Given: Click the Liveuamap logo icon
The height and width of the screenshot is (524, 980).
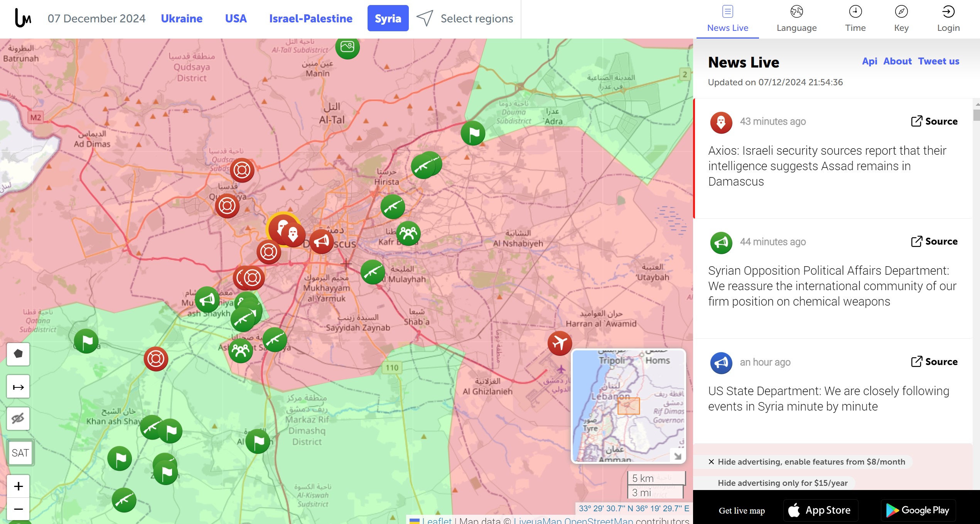Looking at the screenshot, I should pos(23,18).
